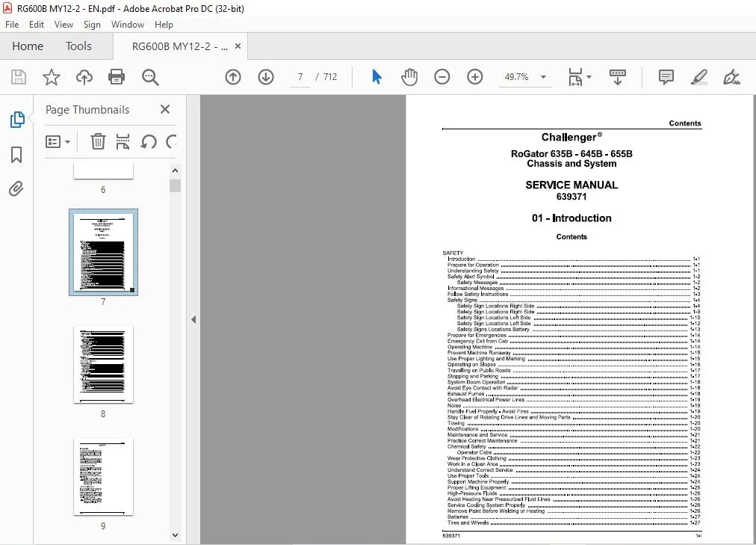Click the page number input field

[x=300, y=77]
